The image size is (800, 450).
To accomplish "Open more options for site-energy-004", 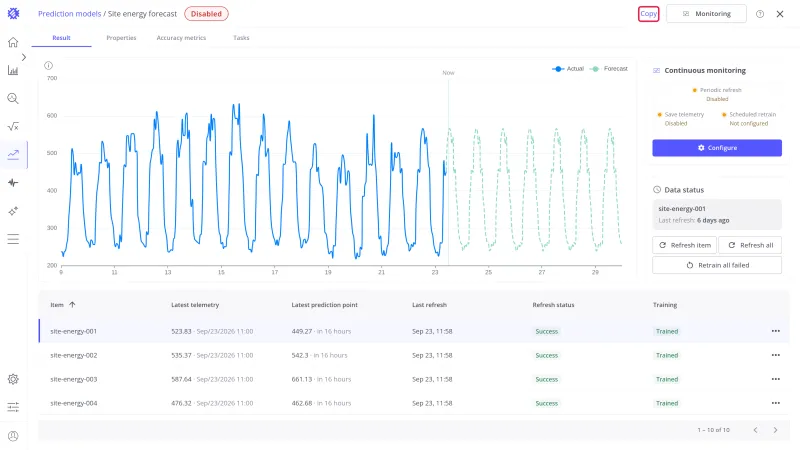I will 776,403.
